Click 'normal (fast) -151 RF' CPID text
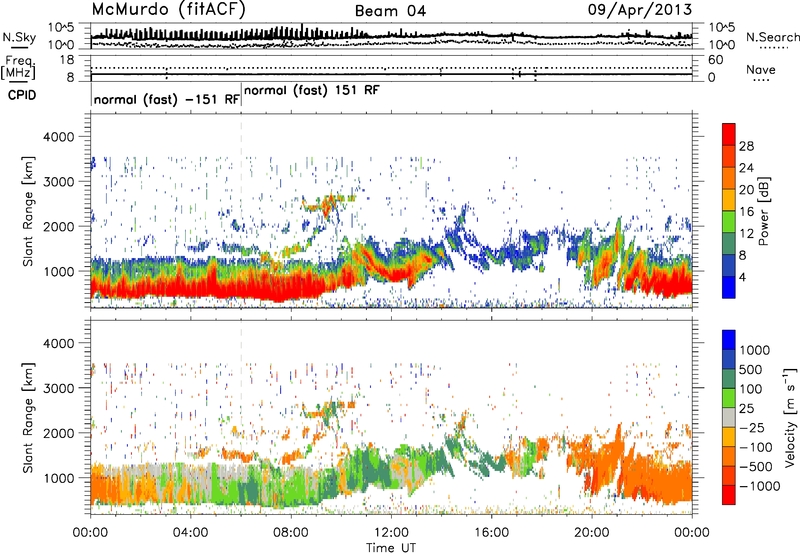This screenshot has width=800, height=554. coord(166,99)
